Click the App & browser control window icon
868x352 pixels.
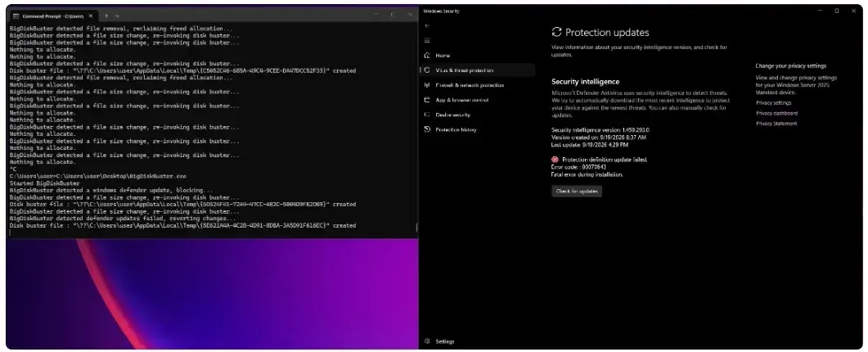[x=427, y=100]
